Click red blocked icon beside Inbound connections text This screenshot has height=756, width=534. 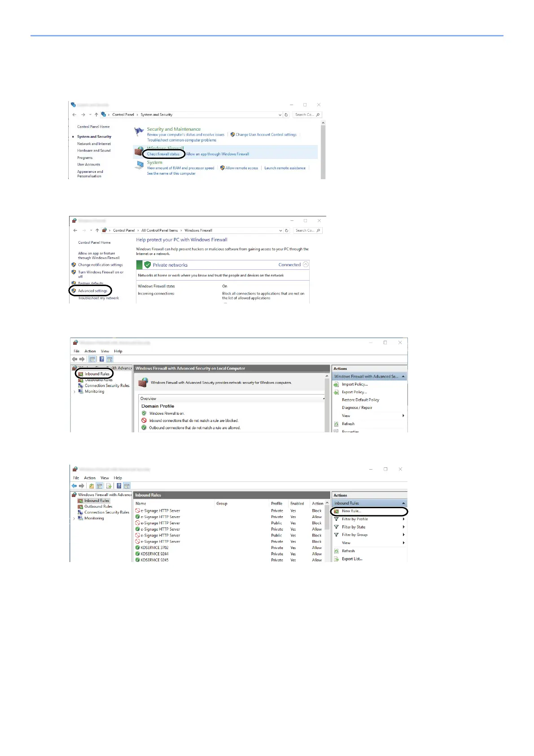(x=144, y=421)
